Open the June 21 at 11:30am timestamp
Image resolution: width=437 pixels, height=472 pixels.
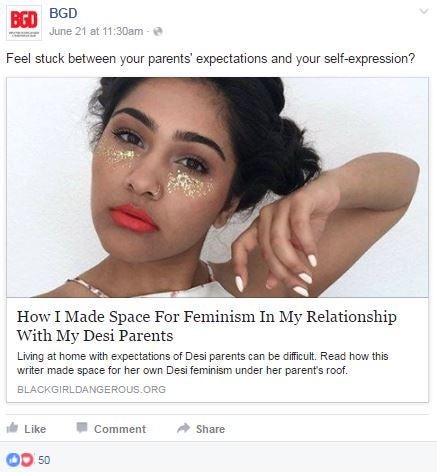coord(96,31)
